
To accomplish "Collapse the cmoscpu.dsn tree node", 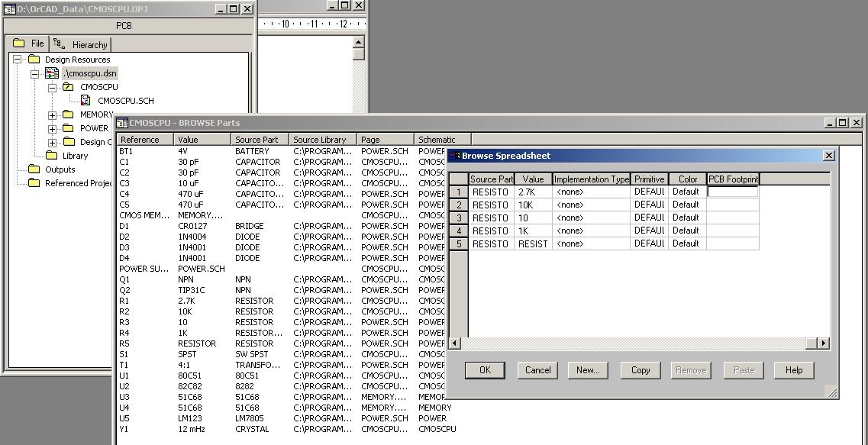I will (x=34, y=73).
